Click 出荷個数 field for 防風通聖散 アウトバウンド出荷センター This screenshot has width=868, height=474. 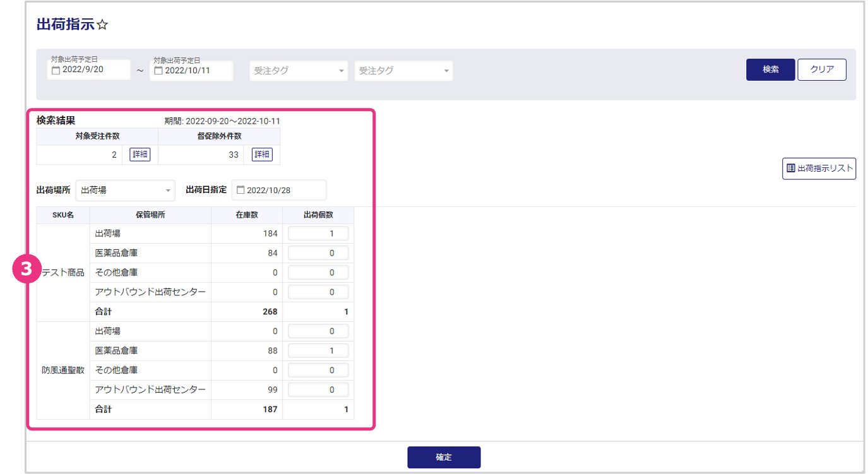[318, 390]
